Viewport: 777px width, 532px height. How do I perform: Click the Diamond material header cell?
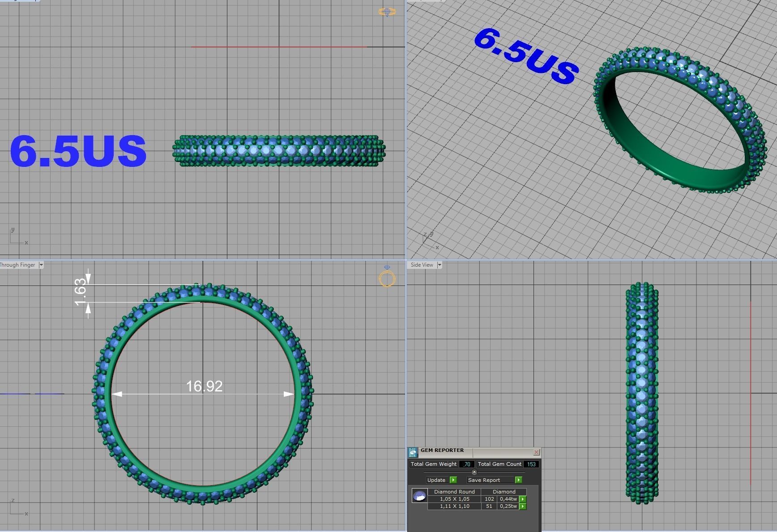pyautogui.click(x=504, y=492)
